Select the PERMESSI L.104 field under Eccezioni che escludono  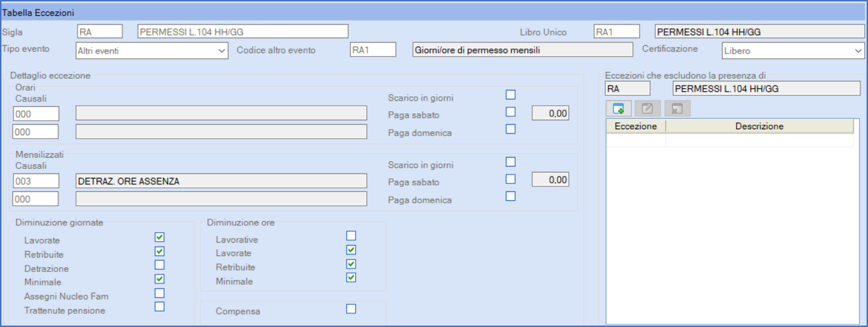(767, 88)
